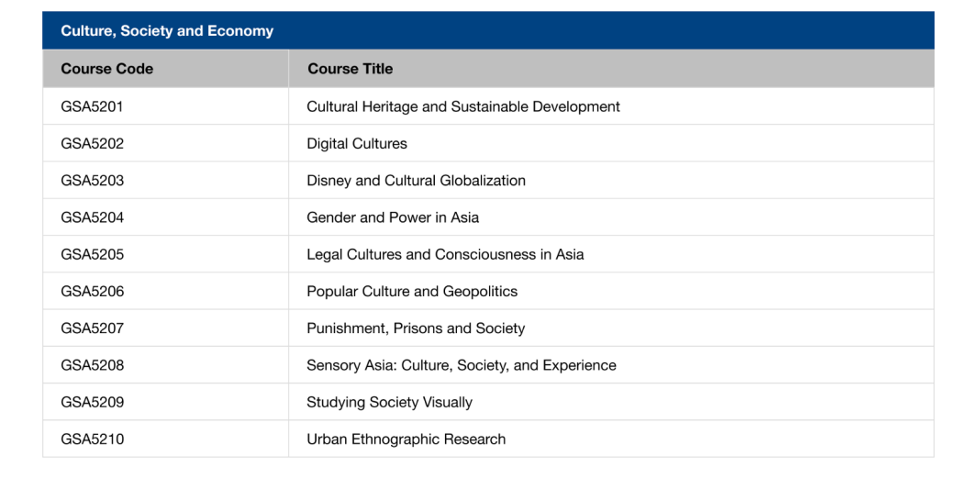Click course code GSA5209
Screen dimensions: 980x489
tap(92, 402)
